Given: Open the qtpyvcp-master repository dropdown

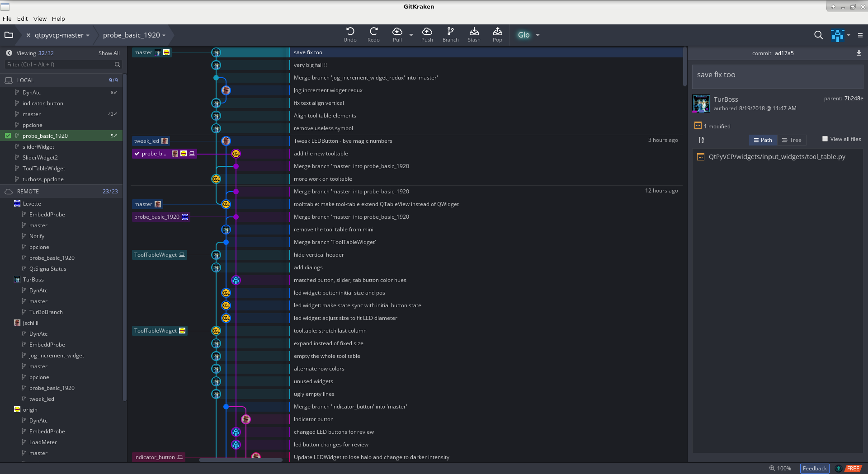Looking at the screenshot, I should (x=88, y=35).
